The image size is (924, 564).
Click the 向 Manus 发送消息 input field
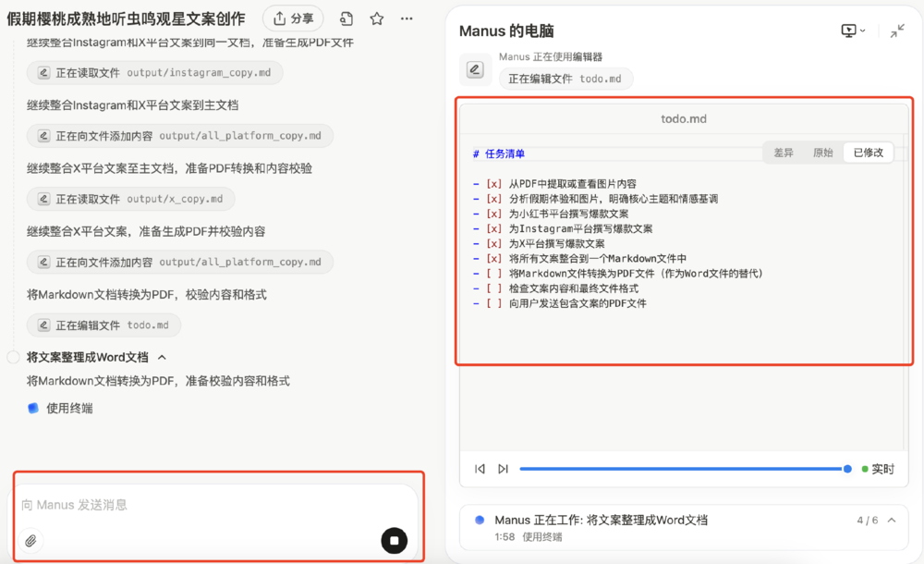pos(203,505)
